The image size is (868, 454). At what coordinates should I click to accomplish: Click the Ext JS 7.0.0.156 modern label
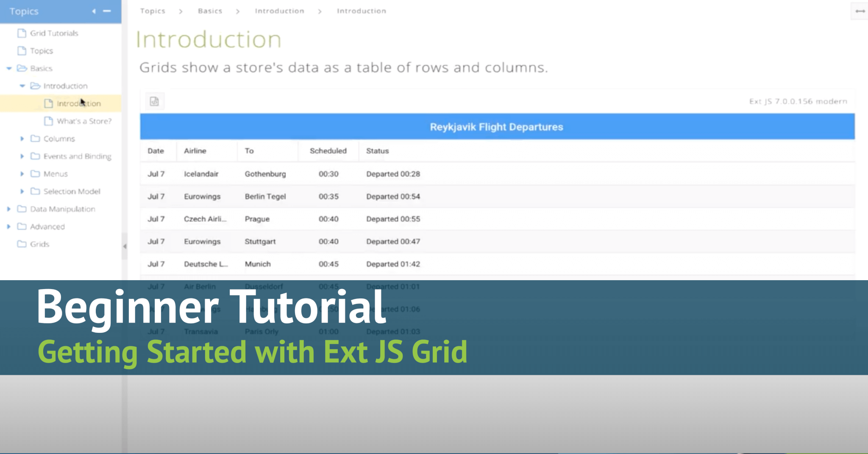798,101
